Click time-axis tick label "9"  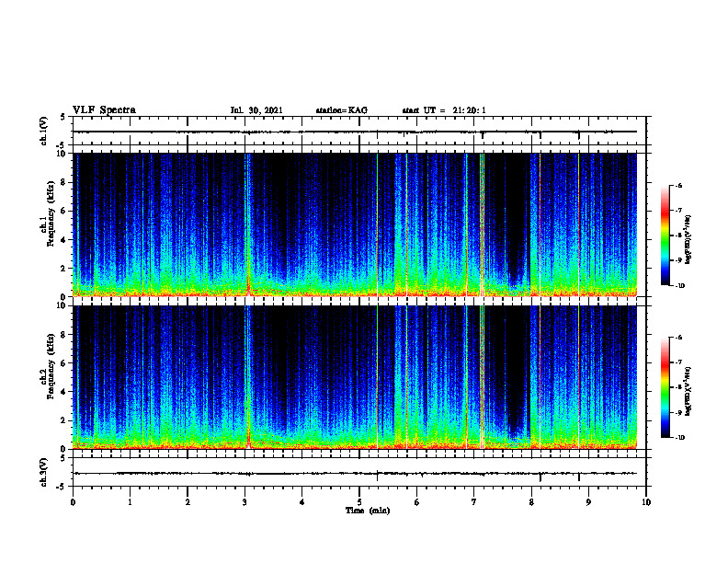pyautogui.click(x=588, y=502)
